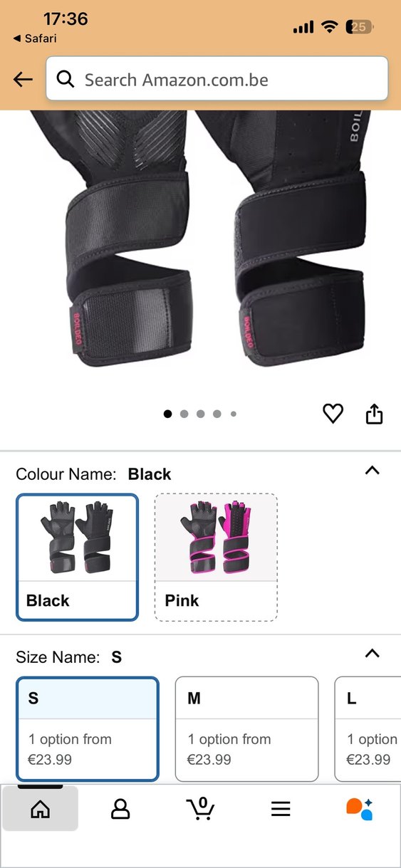Launch the Rufus assistant chat icon
The width and height of the screenshot is (401, 868).
tap(360, 809)
